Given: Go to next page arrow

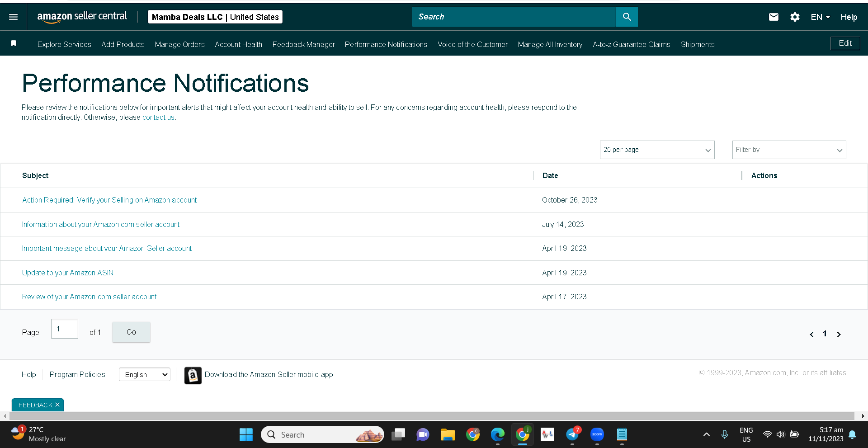Looking at the screenshot, I should (x=839, y=335).
